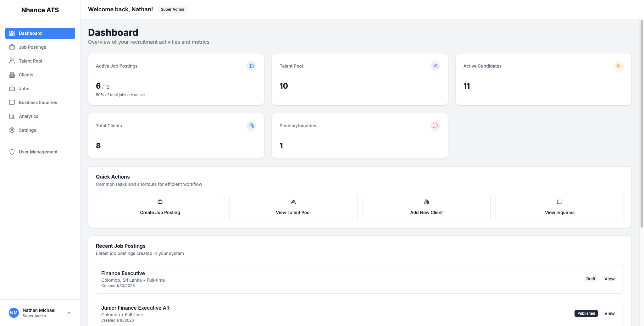
Task: Click the orange user icon on Active Candidates card
Action: point(619,66)
